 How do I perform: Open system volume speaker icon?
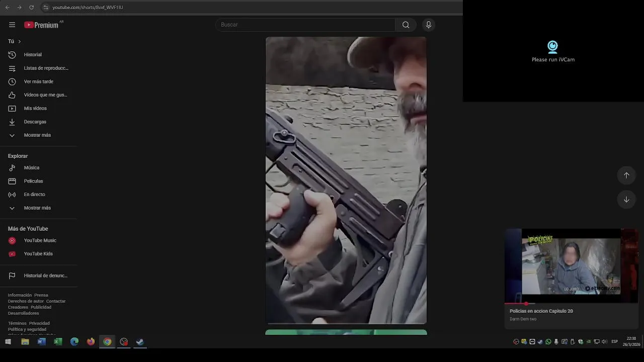point(604,342)
